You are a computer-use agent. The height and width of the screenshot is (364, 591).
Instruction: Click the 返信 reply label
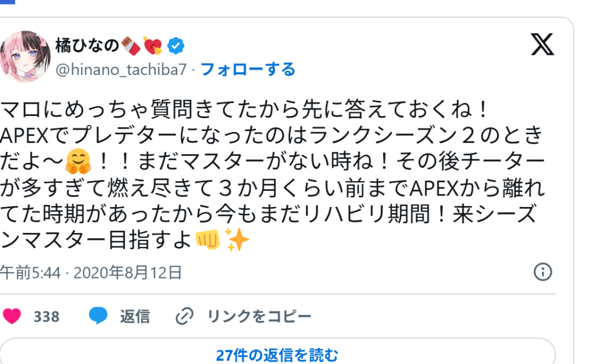134,317
